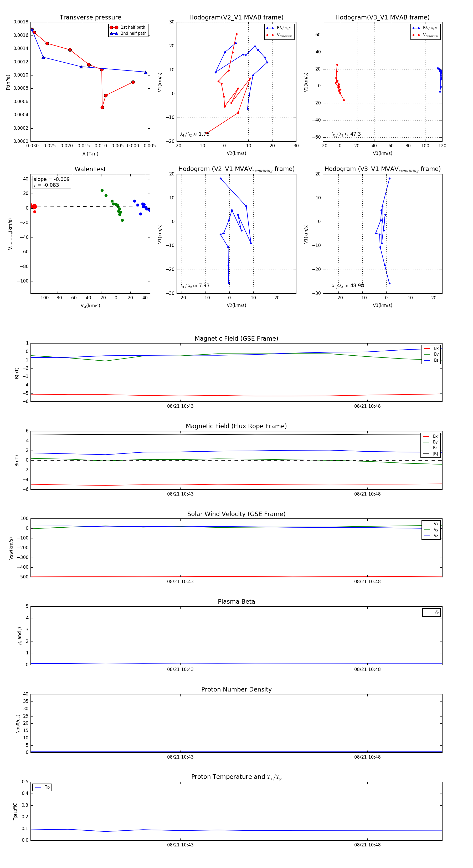Click the λ1/λ2 ≈ 1.75 ratio label
This screenshot has height=868, width=473.
(194, 134)
